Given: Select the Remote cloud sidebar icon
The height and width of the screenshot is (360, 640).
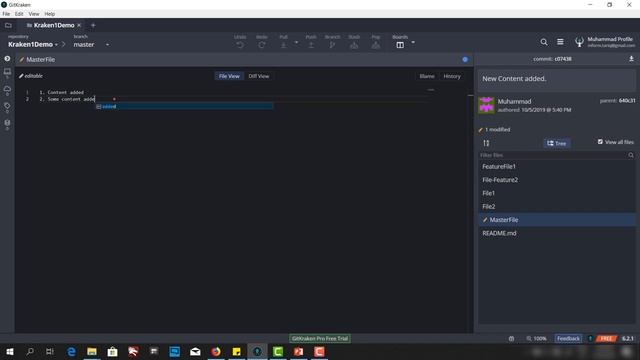Looking at the screenshot, I should [7, 89].
